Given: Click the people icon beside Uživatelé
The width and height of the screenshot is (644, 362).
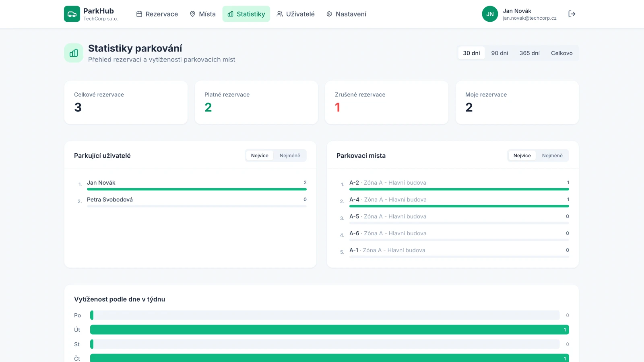Looking at the screenshot, I should click(x=280, y=14).
